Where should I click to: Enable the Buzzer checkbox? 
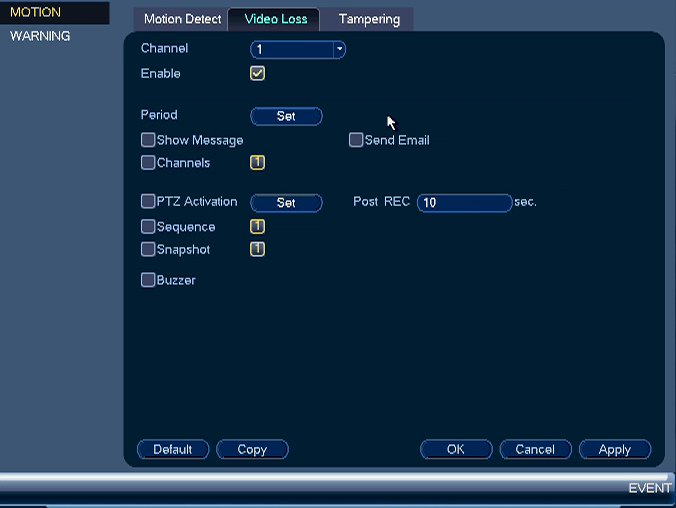[x=148, y=280]
